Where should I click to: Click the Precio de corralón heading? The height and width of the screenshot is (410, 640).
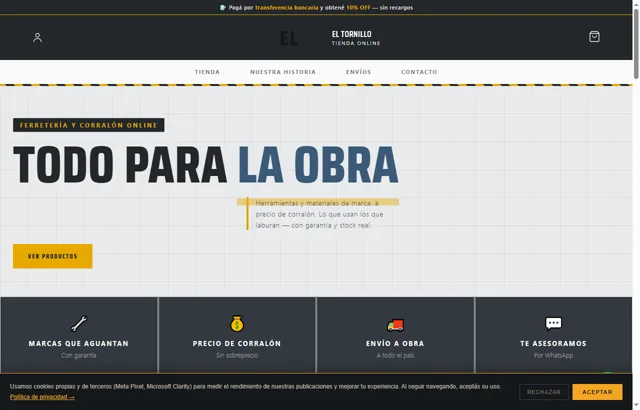tap(237, 344)
